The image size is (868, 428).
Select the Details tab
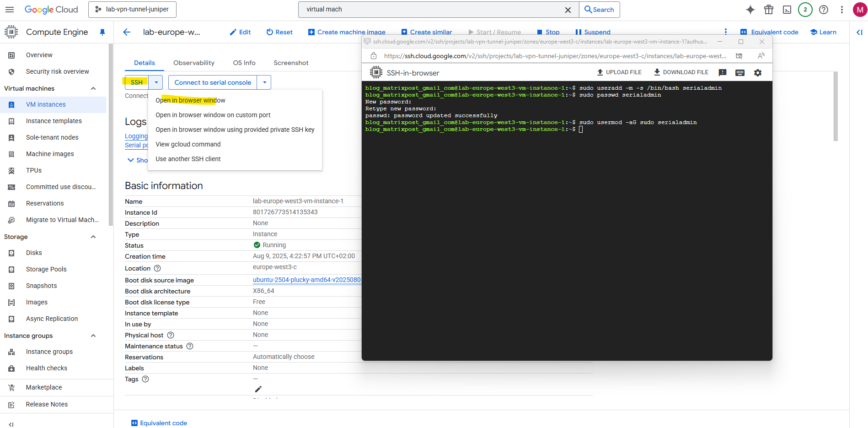(145, 63)
